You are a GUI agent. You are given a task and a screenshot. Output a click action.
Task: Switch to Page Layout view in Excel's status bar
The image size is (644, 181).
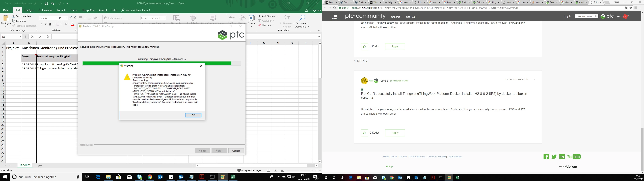click(x=276, y=170)
